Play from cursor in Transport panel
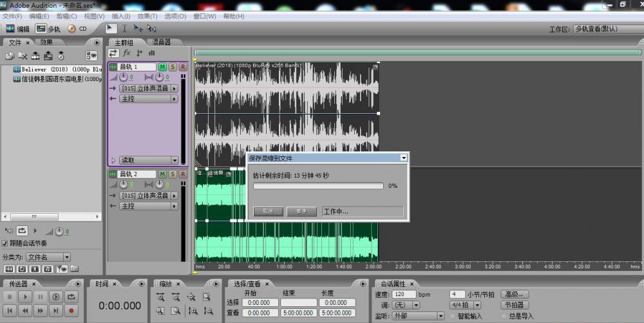The height and width of the screenshot is (323, 644). pos(25,297)
